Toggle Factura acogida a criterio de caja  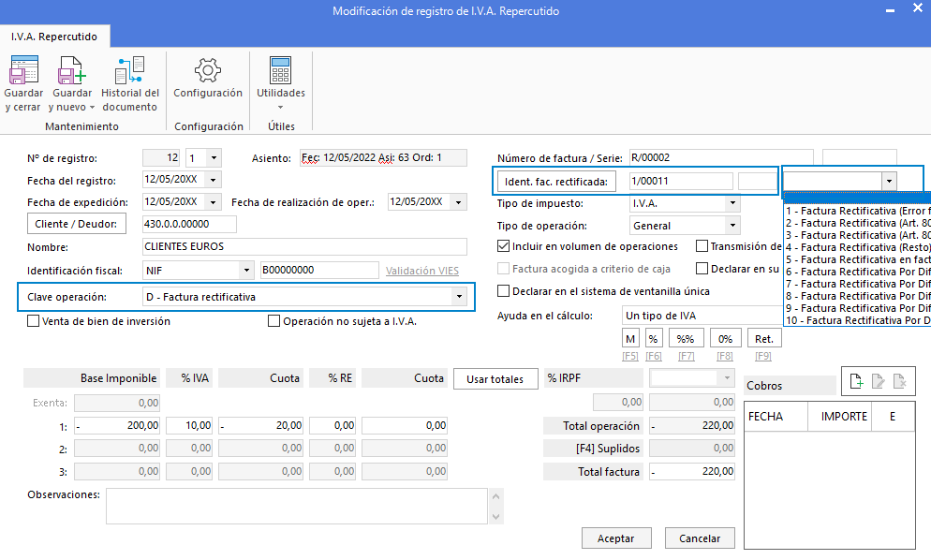(504, 269)
